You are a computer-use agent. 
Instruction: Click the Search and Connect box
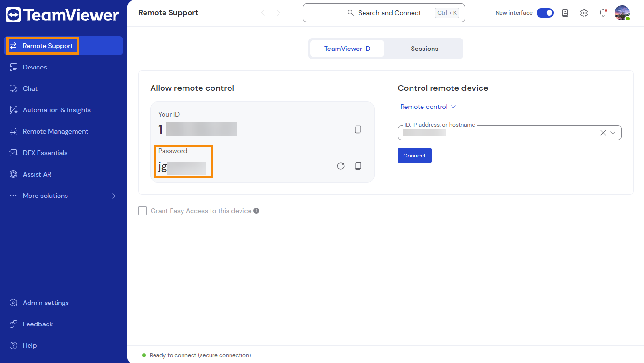(x=384, y=13)
